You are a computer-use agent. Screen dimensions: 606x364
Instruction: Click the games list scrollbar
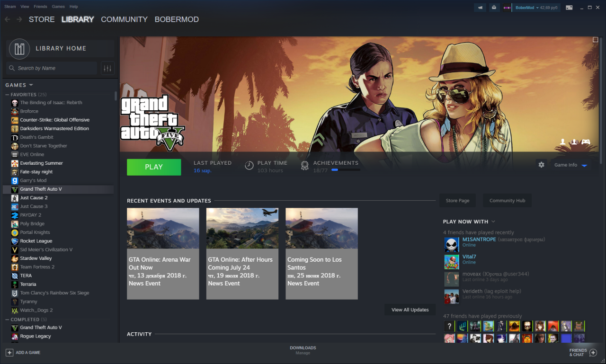(116, 96)
